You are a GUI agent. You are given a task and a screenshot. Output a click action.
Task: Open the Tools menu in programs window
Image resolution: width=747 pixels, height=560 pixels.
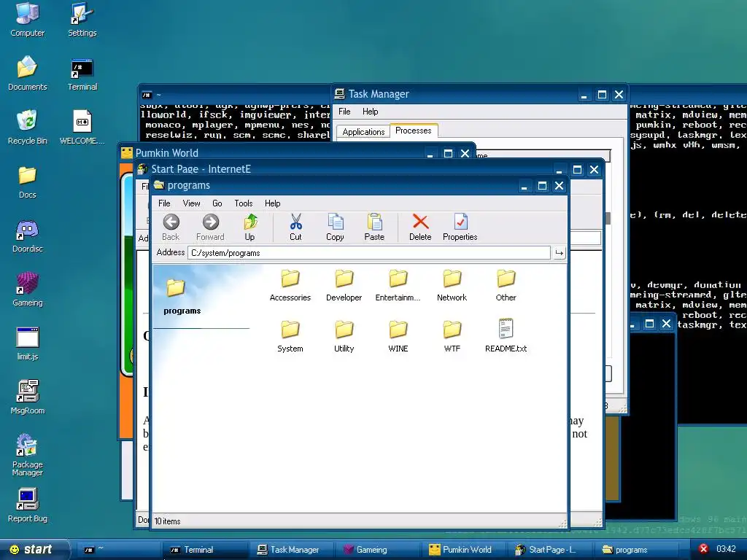(244, 203)
